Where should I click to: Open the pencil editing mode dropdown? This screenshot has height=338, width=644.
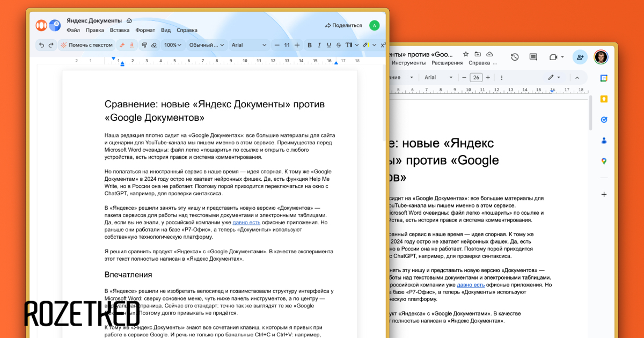click(554, 77)
